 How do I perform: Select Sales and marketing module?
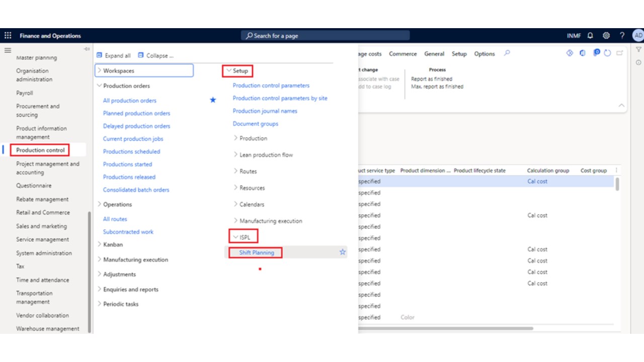coord(41,226)
